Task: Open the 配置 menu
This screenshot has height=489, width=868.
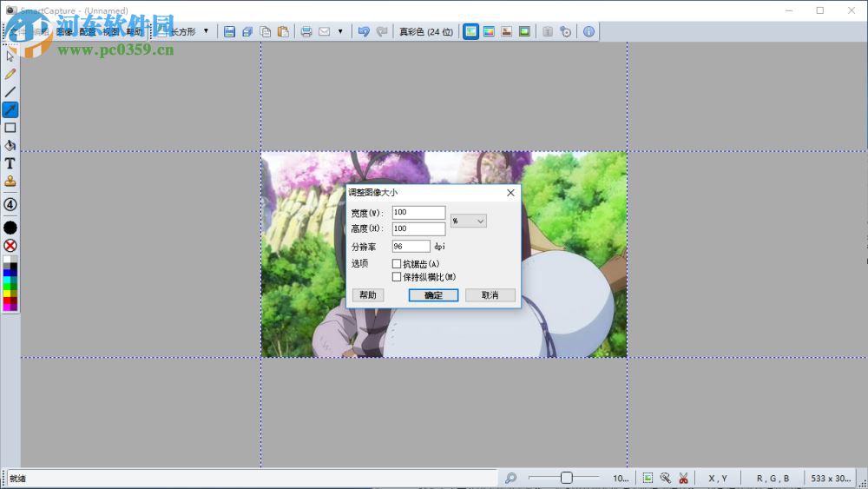Action: click(x=88, y=31)
